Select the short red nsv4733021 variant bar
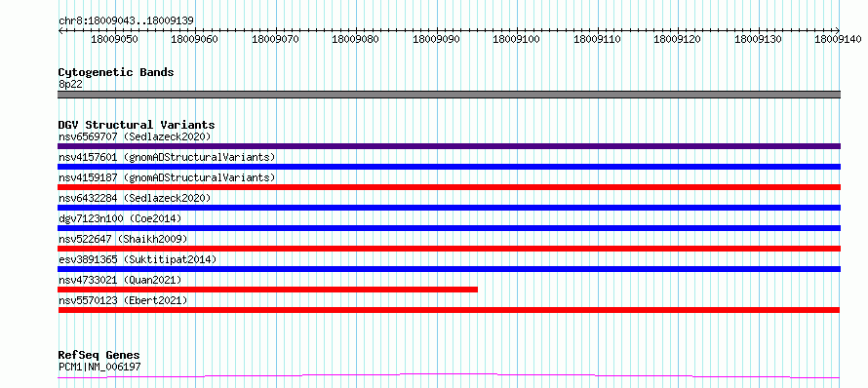 [x=267, y=290]
